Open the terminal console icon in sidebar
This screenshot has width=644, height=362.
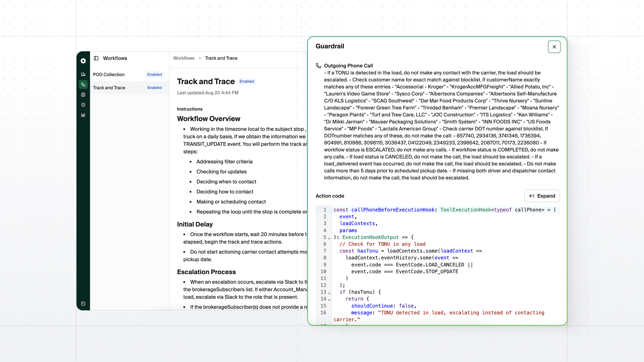83,304
